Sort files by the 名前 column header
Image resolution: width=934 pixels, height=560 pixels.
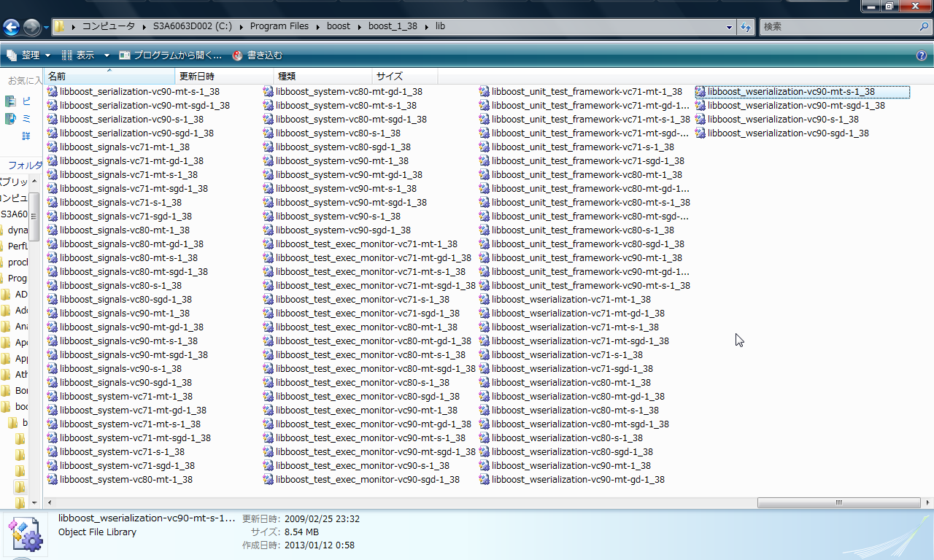coord(109,76)
